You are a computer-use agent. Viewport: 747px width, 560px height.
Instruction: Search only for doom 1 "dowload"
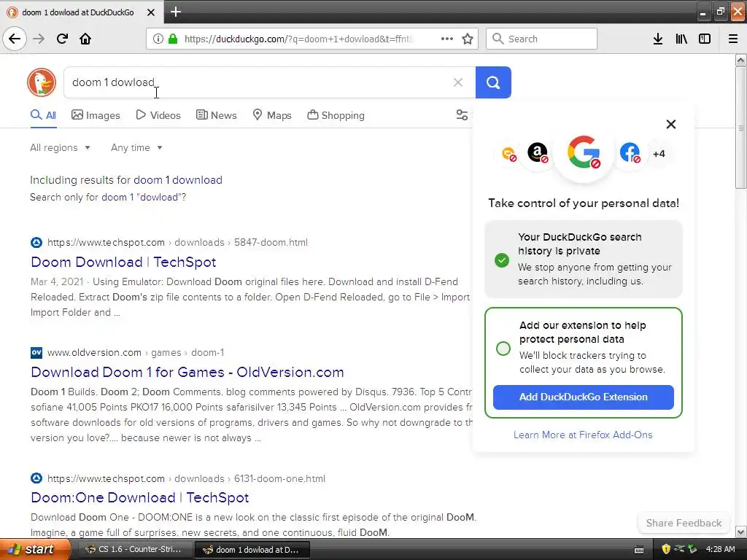(144, 197)
